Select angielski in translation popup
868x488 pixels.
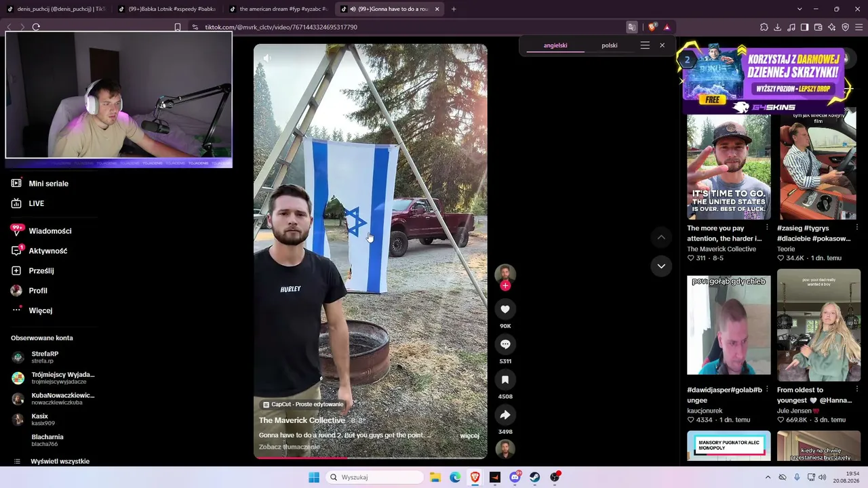pyautogui.click(x=555, y=45)
